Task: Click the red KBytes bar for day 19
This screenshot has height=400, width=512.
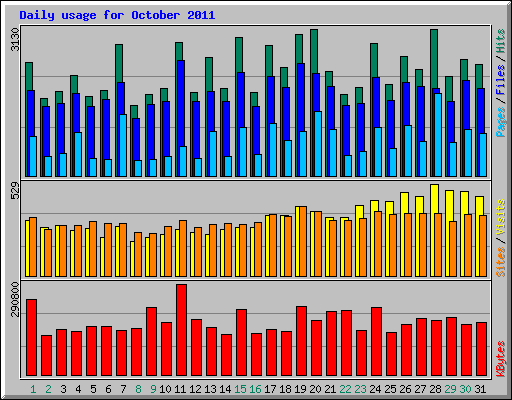Action: click(x=302, y=341)
